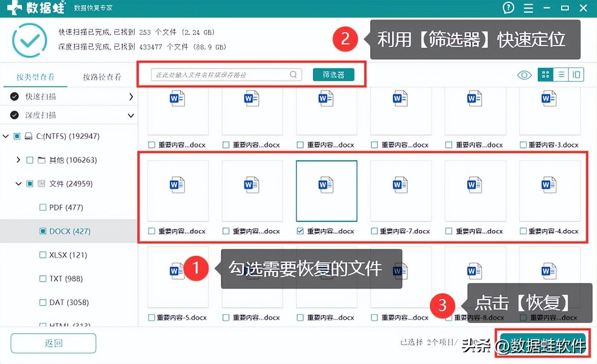Open the help speech-bubble icon in title bar
Image resolution: width=597 pixels, height=364 pixels.
tap(508, 8)
